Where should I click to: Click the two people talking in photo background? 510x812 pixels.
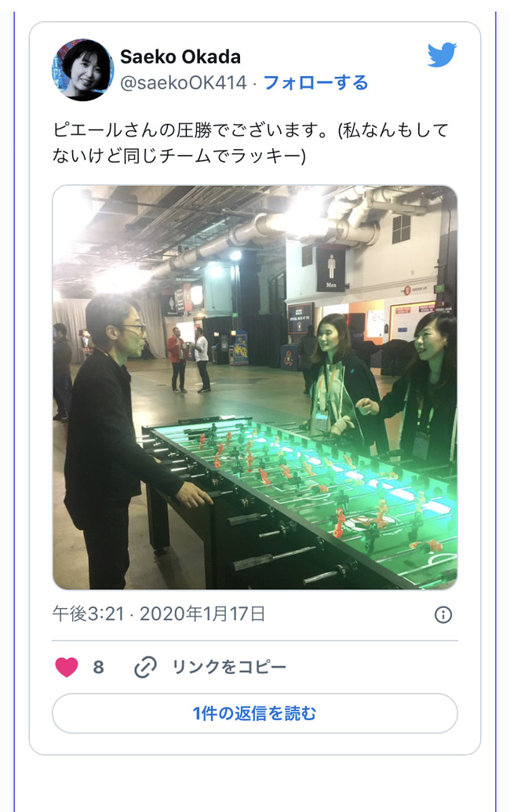click(x=189, y=359)
